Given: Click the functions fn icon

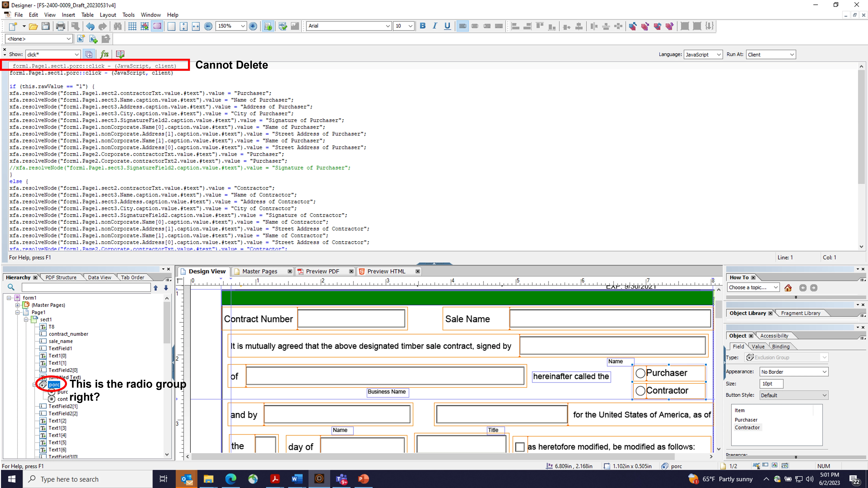Looking at the screenshot, I should coord(104,54).
